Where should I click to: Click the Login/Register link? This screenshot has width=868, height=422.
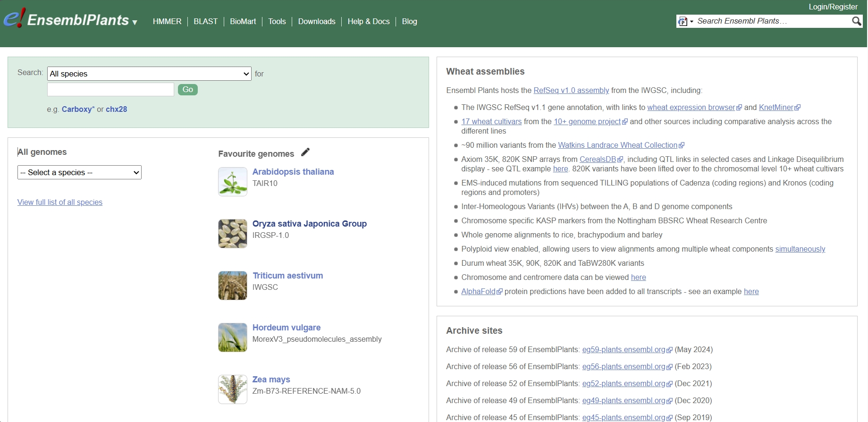click(833, 7)
